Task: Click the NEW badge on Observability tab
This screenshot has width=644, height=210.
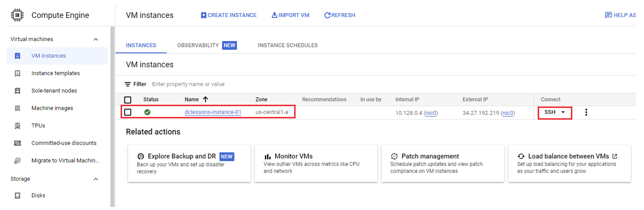Action: coord(229,45)
